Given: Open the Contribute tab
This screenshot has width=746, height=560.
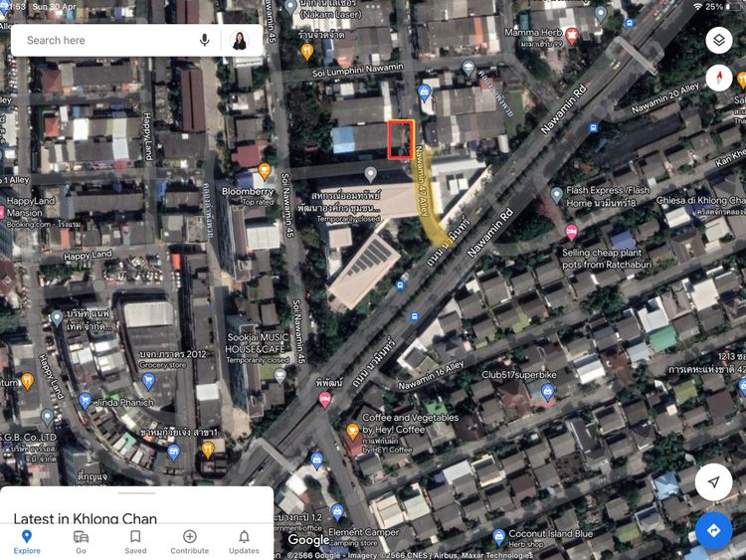Looking at the screenshot, I should pyautogui.click(x=189, y=542).
